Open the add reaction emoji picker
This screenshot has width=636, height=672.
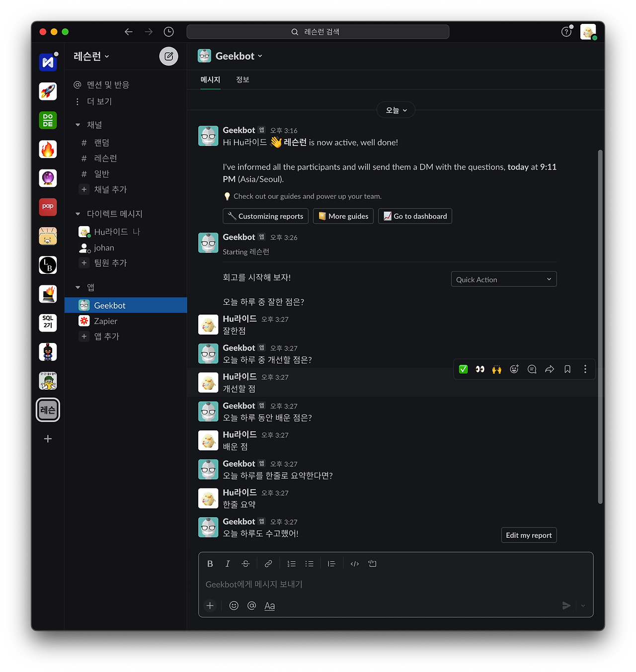(514, 369)
